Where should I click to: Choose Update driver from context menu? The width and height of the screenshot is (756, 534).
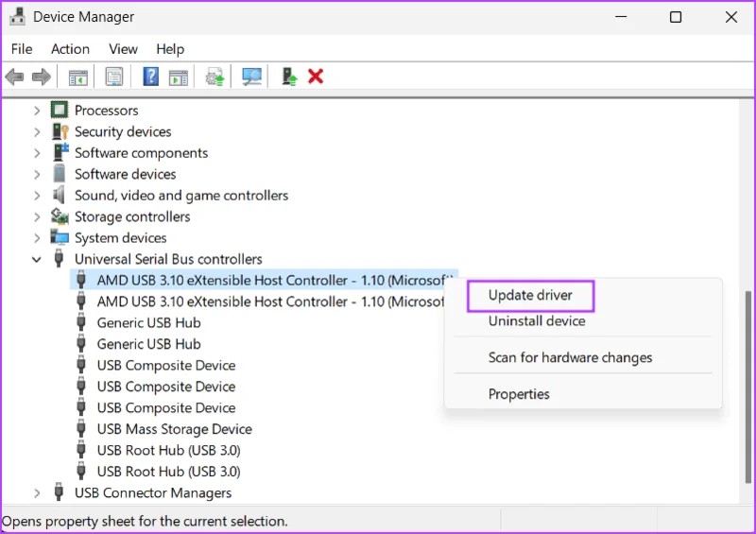coord(530,295)
